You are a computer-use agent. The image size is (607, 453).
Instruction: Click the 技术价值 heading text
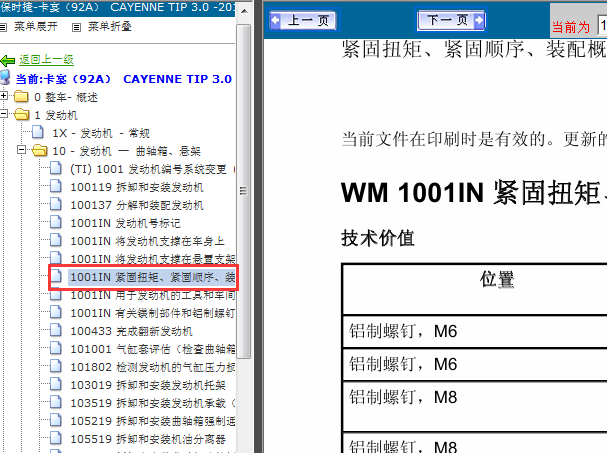(378, 238)
